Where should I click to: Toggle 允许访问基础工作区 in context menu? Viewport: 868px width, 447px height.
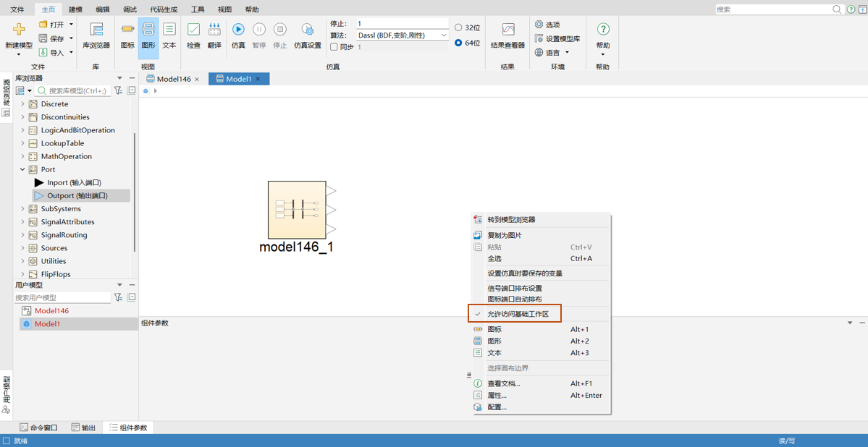[x=518, y=314]
